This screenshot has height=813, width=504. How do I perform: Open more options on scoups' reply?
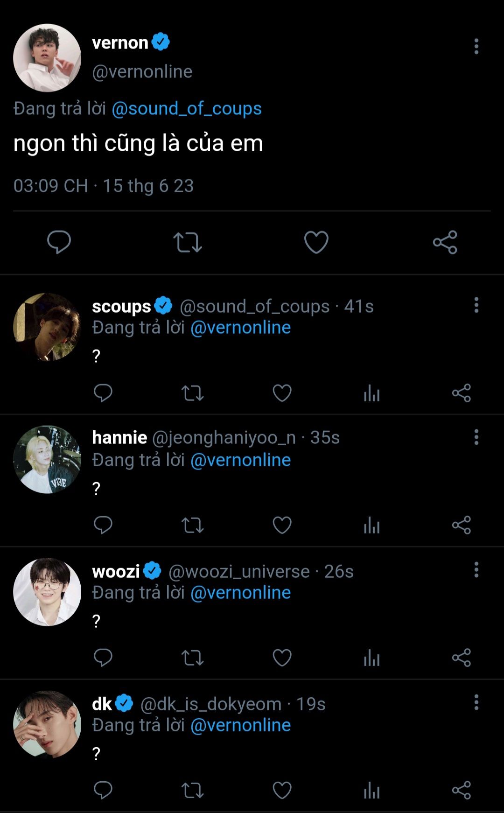[476, 305]
